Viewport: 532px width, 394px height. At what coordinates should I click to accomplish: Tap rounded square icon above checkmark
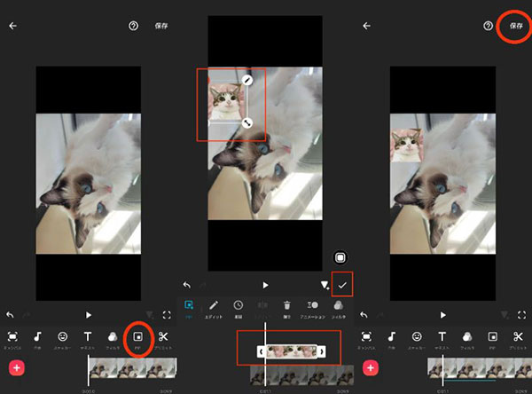coord(340,257)
